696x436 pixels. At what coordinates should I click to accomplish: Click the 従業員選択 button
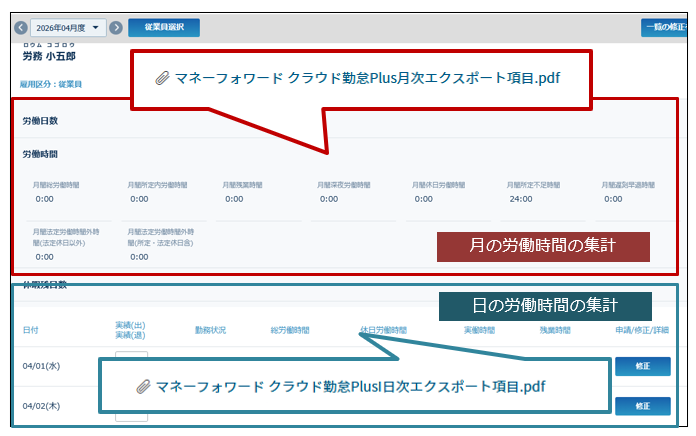click(x=164, y=28)
